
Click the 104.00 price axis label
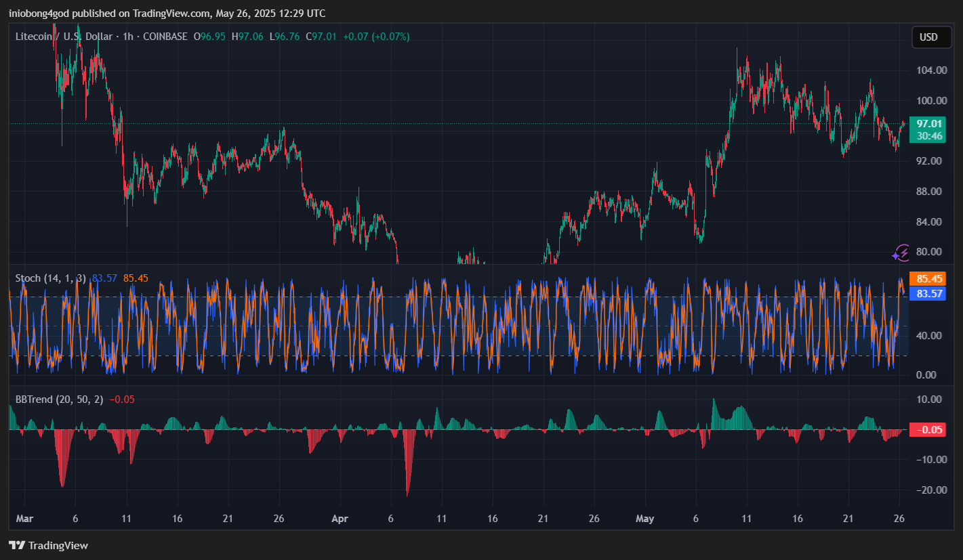[931, 70]
